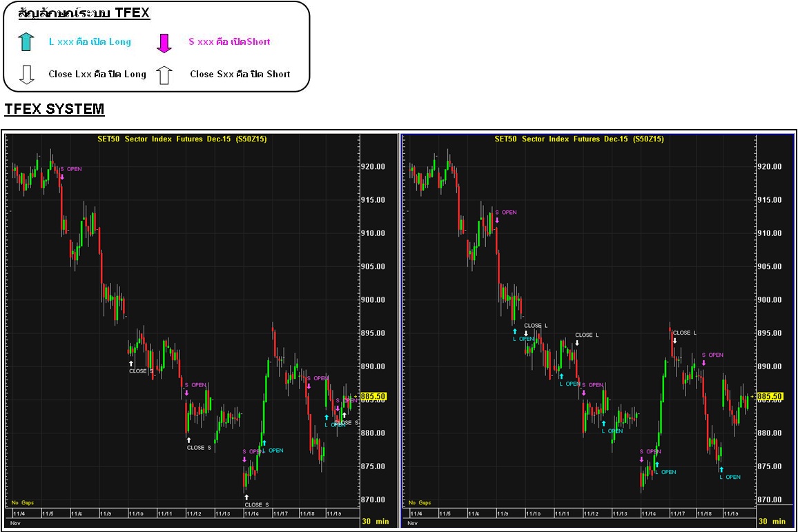Click the 11/4 date label on left chart
Viewport: 798px width, 532px height.
(19, 513)
